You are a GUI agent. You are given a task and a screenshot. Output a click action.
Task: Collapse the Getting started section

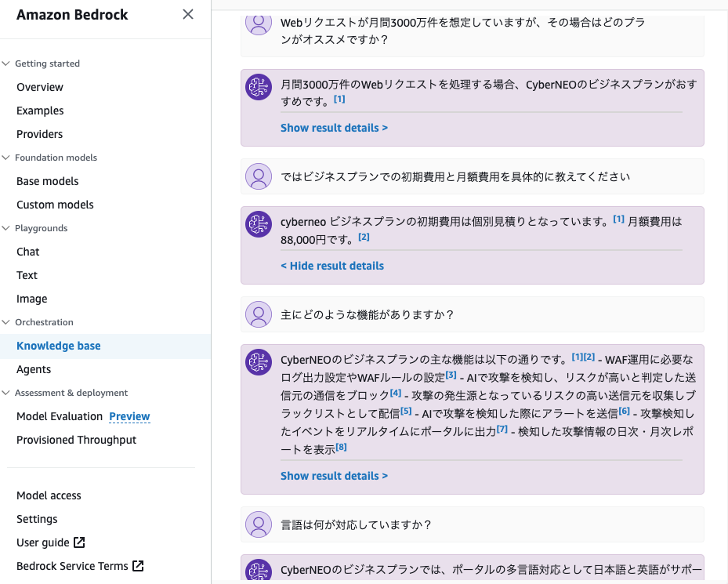6,63
